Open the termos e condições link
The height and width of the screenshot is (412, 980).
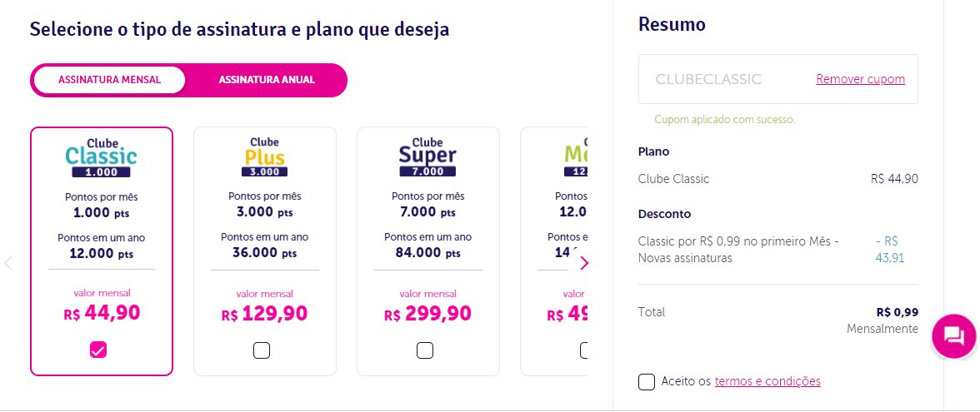pos(767,381)
